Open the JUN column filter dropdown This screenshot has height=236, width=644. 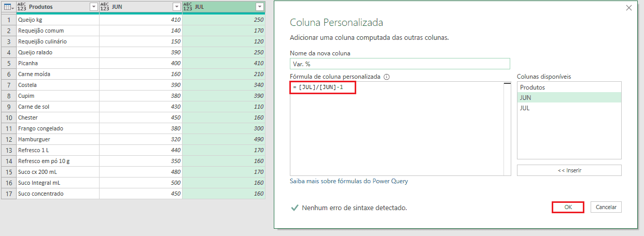[x=176, y=7]
